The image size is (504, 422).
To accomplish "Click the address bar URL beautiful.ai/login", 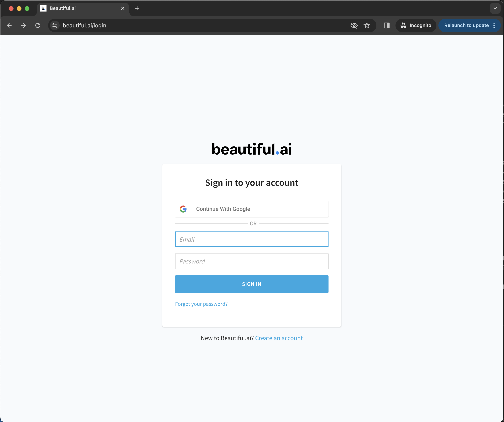I will pyautogui.click(x=84, y=25).
